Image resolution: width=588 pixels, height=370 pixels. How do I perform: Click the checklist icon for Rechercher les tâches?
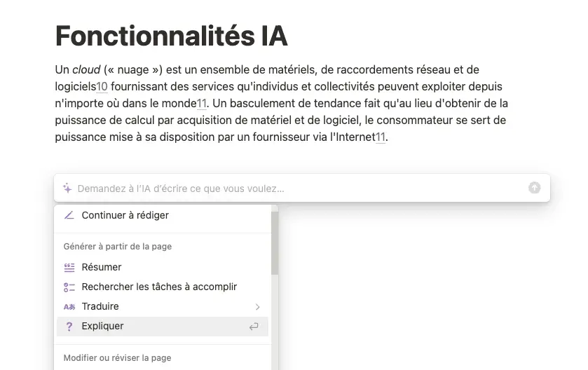(x=69, y=287)
